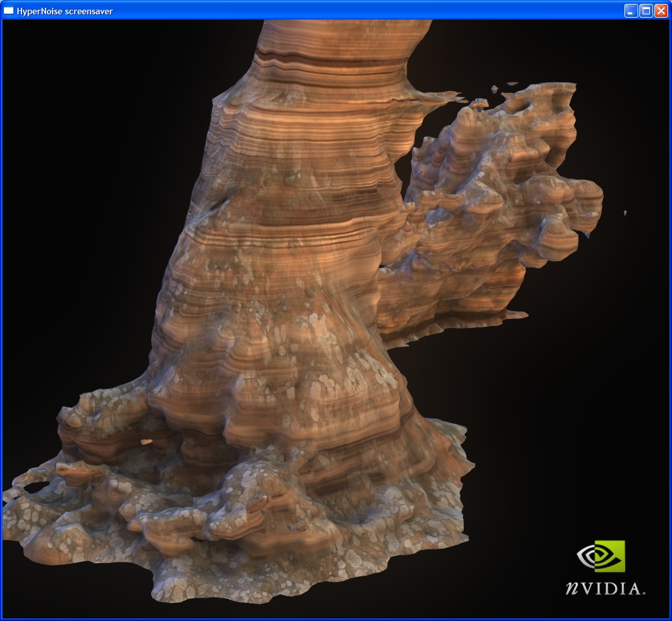Close the HyperNoise screensaver window
Viewport: 672px width, 621px height.
[661, 10]
